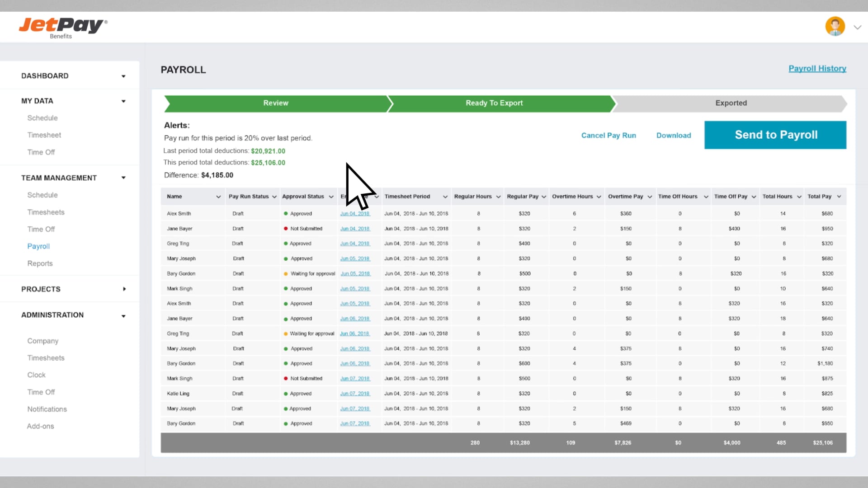Collapse the Team Management section
Image resolution: width=868 pixels, height=488 pixels.
coord(123,178)
